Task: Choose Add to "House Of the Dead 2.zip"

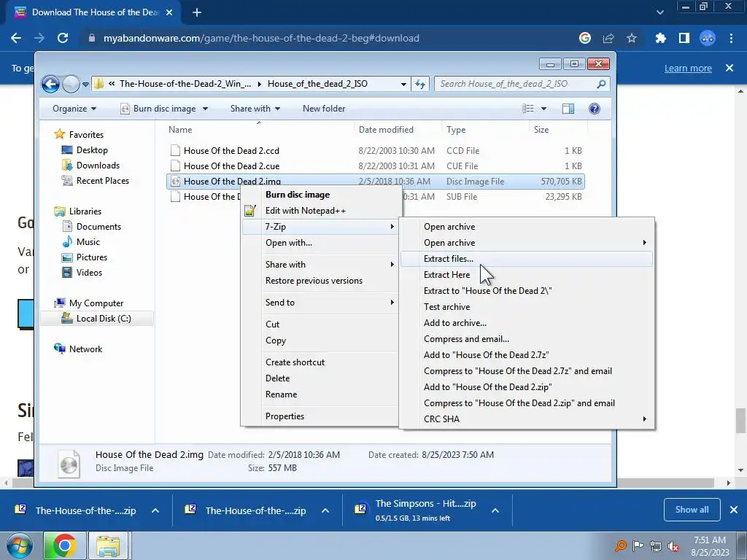Action: 527,387
